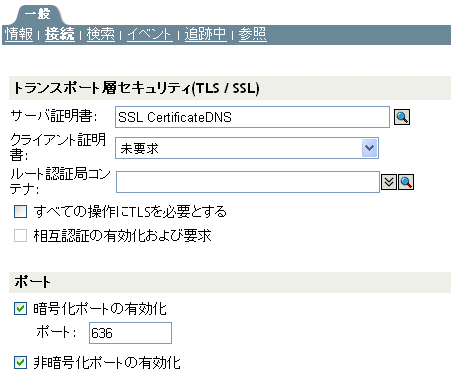Click the encrypted port 636 field

coord(130,333)
